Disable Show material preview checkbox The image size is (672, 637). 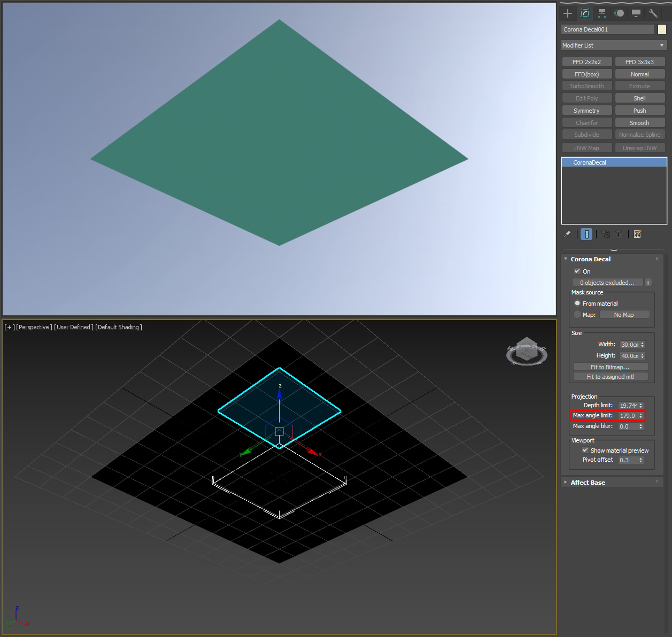click(585, 450)
